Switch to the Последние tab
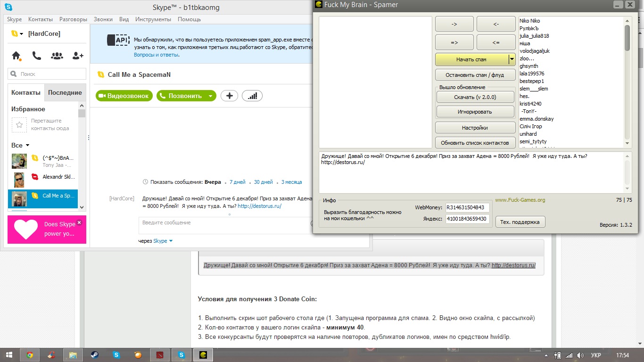 point(65,93)
